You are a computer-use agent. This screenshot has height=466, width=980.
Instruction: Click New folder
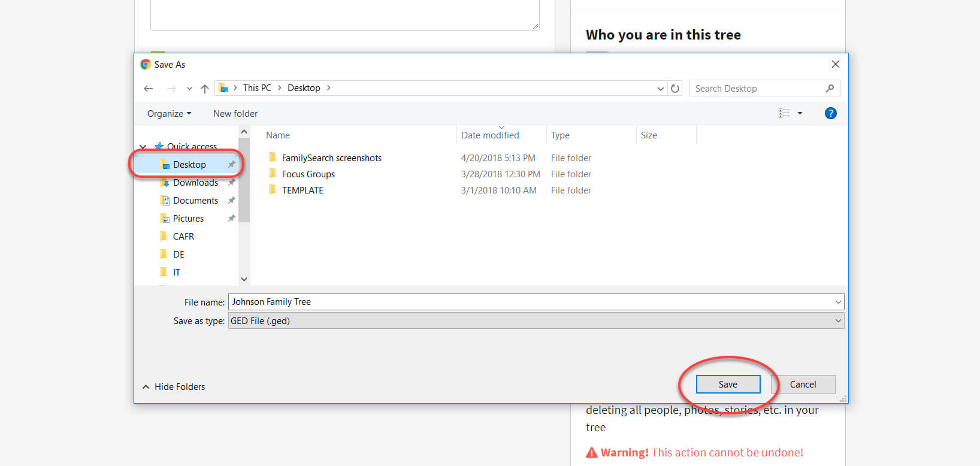coord(235,114)
